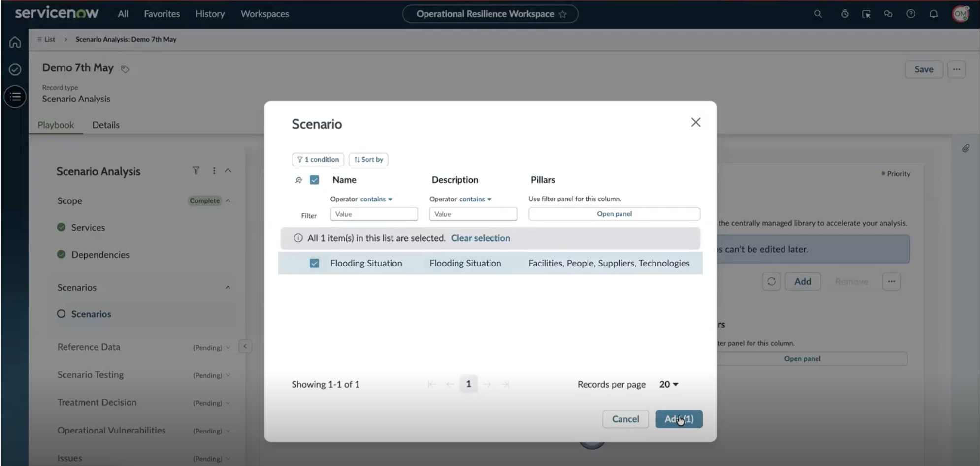Click the Pillars column header

click(543, 180)
